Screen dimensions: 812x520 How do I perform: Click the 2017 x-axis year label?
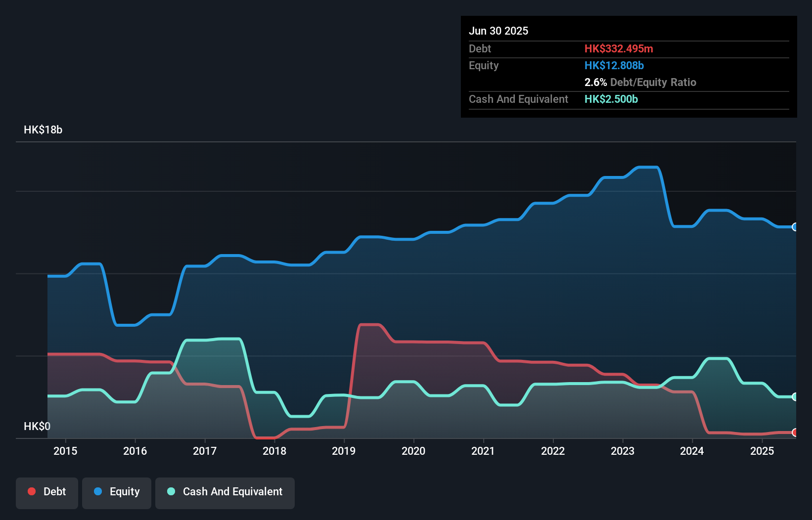click(x=205, y=451)
